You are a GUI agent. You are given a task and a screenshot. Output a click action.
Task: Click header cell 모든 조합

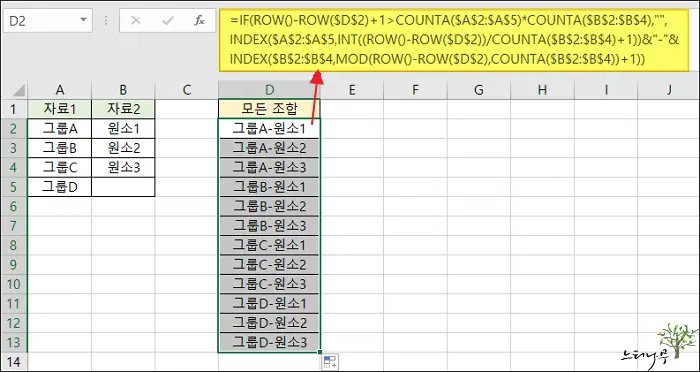(x=269, y=109)
